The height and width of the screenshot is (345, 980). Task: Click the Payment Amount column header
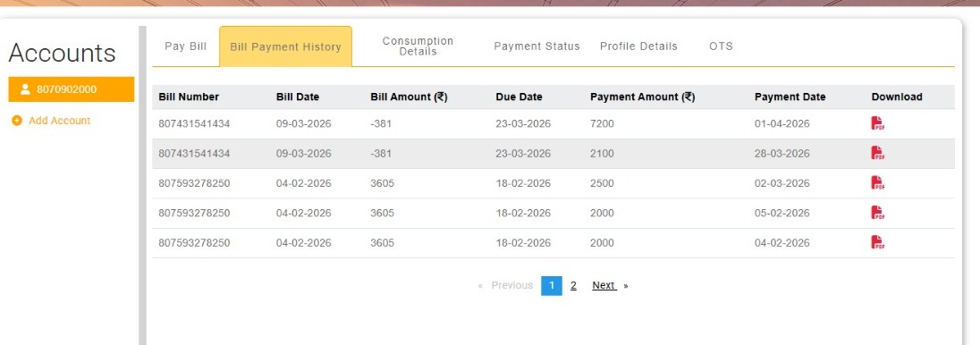(x=643, y=97)
